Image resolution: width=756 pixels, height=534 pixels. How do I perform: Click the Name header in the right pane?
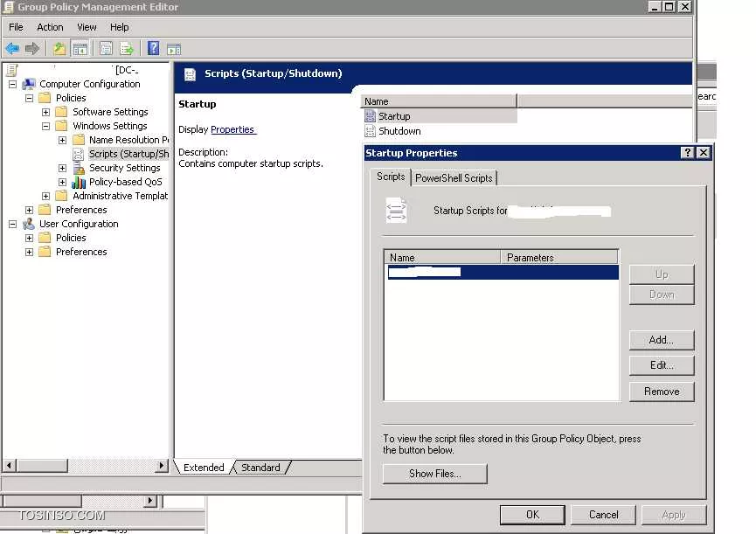[439, 101]
